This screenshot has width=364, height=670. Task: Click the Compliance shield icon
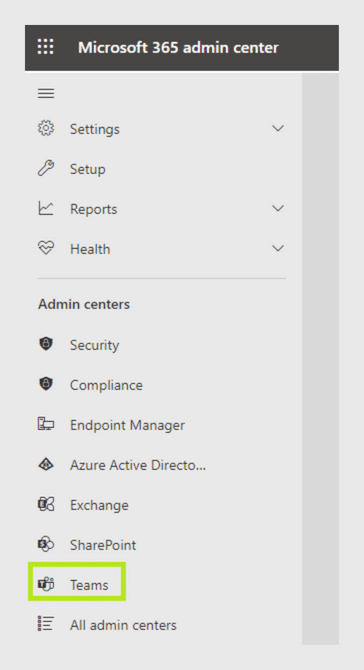[46, 384]
